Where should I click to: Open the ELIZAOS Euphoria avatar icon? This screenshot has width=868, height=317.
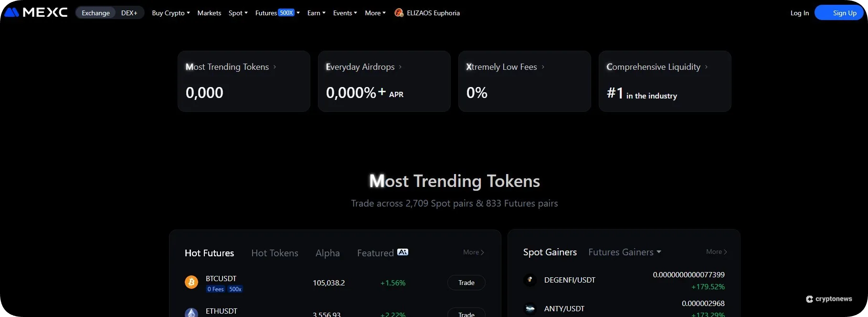(x=398, y=12)
